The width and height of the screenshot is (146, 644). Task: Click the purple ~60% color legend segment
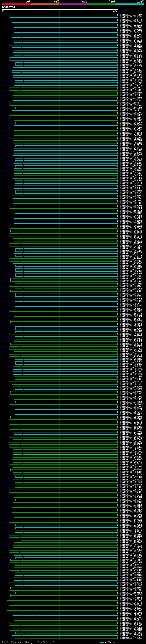[x=73, y=4]
